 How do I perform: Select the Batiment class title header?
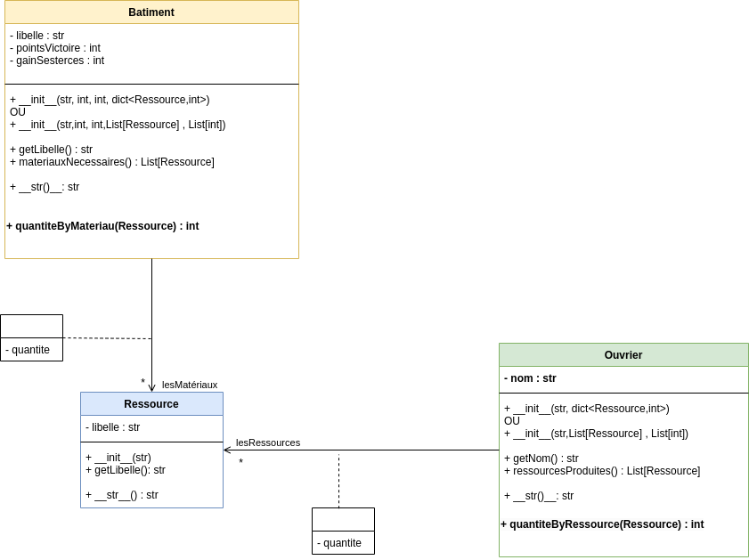(151, 12)
